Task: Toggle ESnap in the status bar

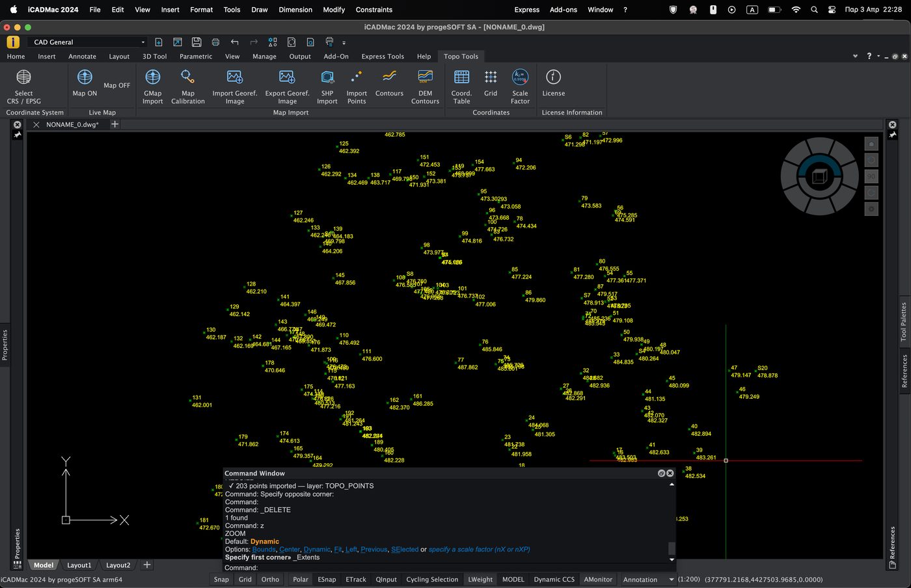Action: click(x=327, y=580)
